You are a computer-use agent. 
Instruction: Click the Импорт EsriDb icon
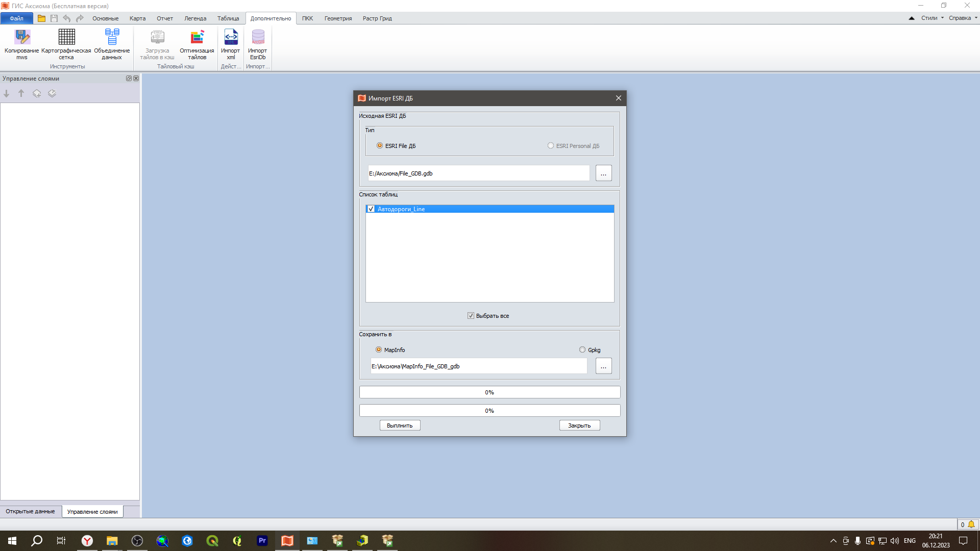click(x=258, y=37)
